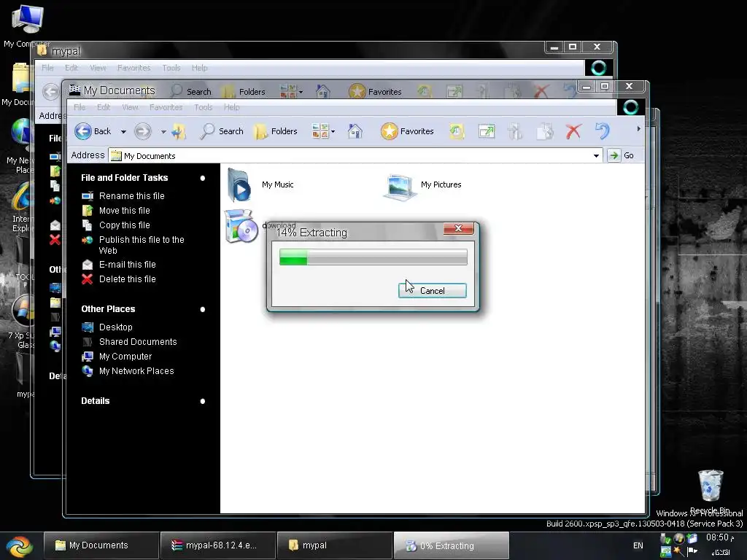Click the blue Undo arrow toolbar icon
This screenshot has width=747, height=560.
pos(602,131)
